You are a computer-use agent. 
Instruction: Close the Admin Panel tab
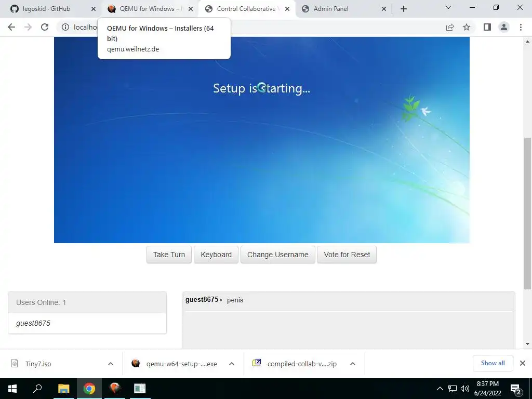pyautogui.click(x=384, y=9)
